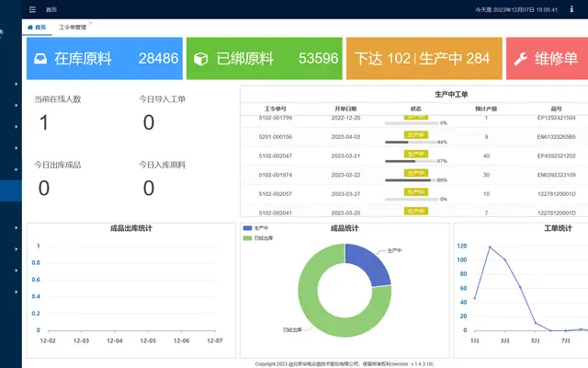Switch to the 首页 tab
Image resolution: width=588 pixels, height=368 pixels.
point(37,27)
